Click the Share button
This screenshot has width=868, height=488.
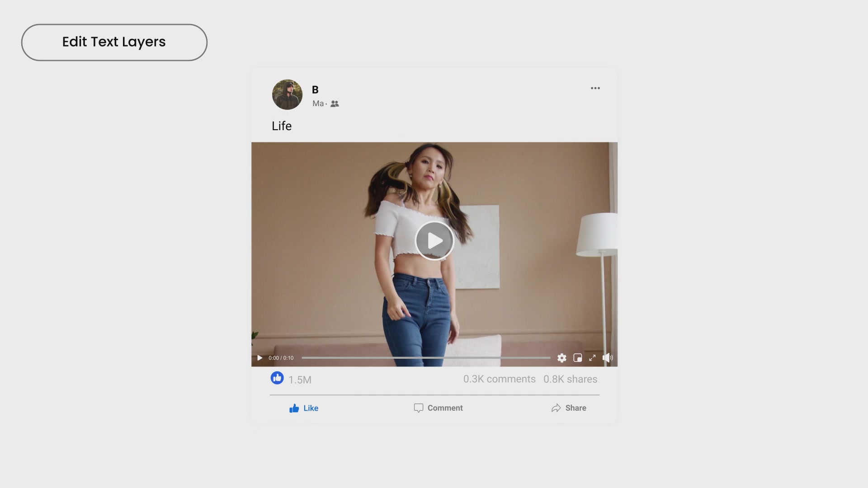(569, 408)
